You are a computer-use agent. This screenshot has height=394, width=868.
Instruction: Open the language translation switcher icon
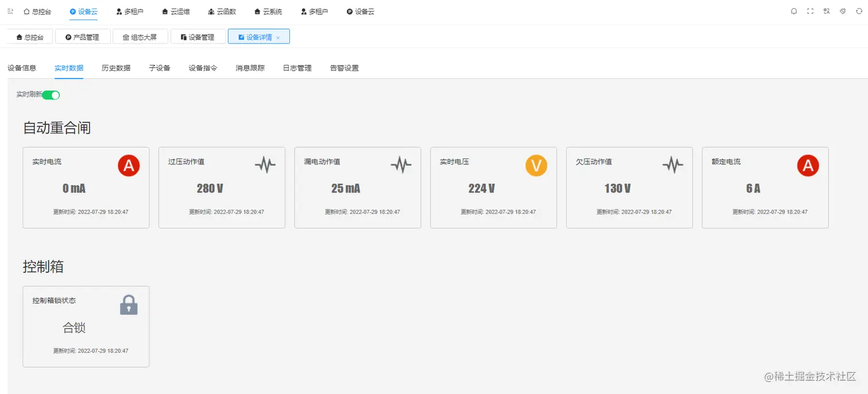click(x=827, y=11)
